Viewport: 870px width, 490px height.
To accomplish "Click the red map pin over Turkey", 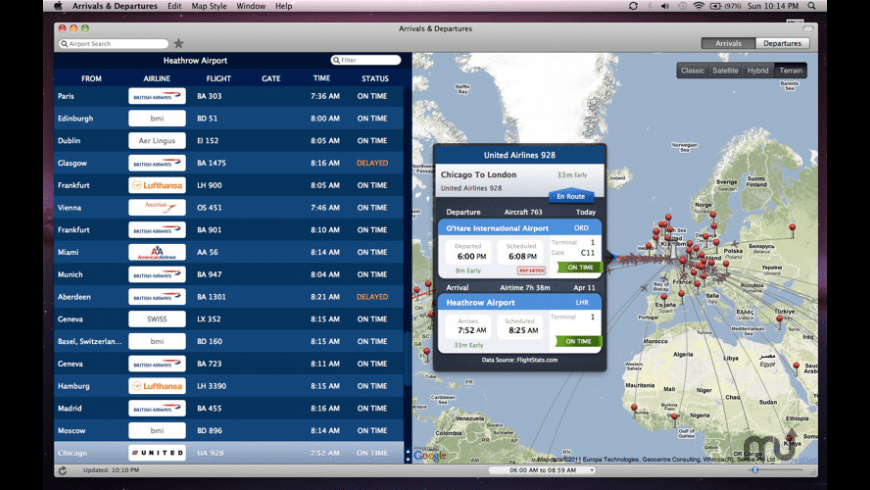I will point(780,320).
